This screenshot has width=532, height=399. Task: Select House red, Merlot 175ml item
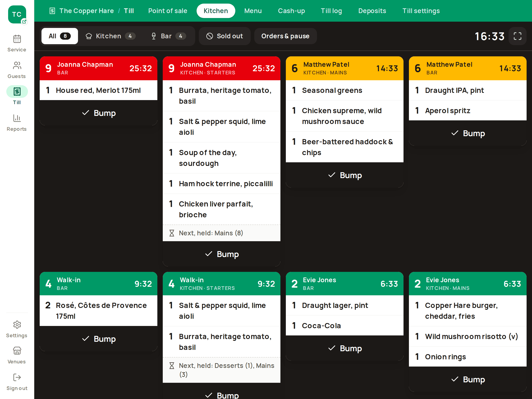(99, 90)
